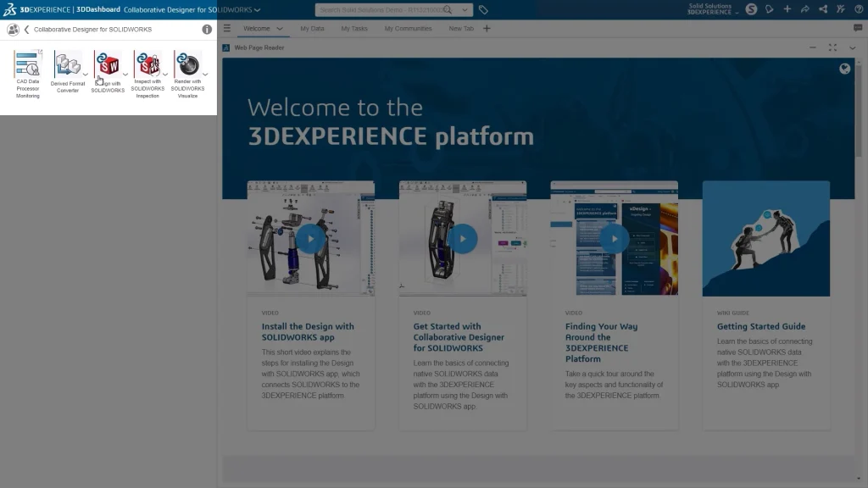
Task: Switch to the My Data tab
Action: [x=312, y=29]
